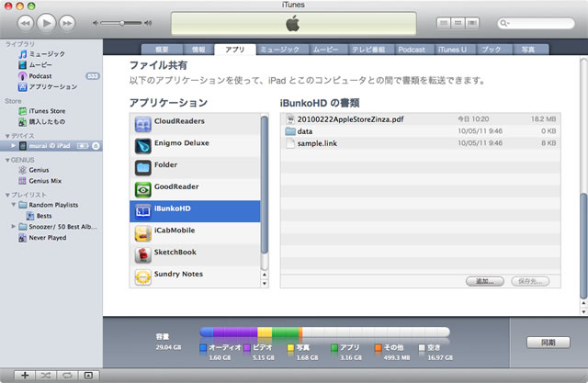
Task: Switch to list view icon
Action: pos(444,23)
